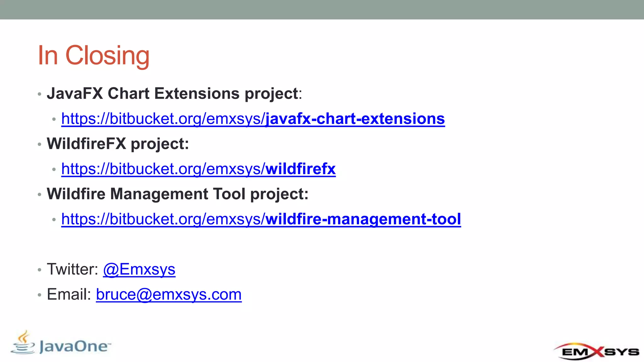Click the @Emxsys Twitter handle link
This screenshot has height=362, width=644.
pyautogui.click(x=139, y=270)
